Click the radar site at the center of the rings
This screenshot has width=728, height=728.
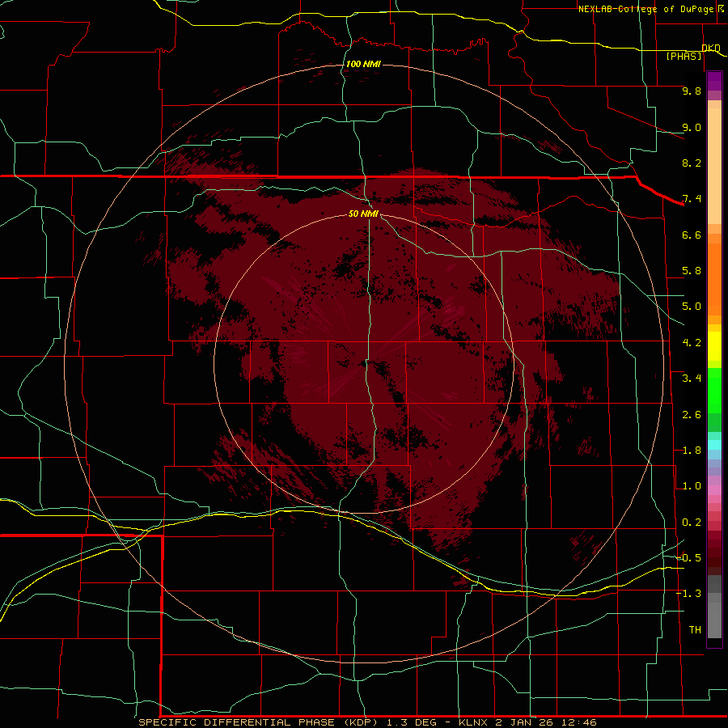pos(364,363)
